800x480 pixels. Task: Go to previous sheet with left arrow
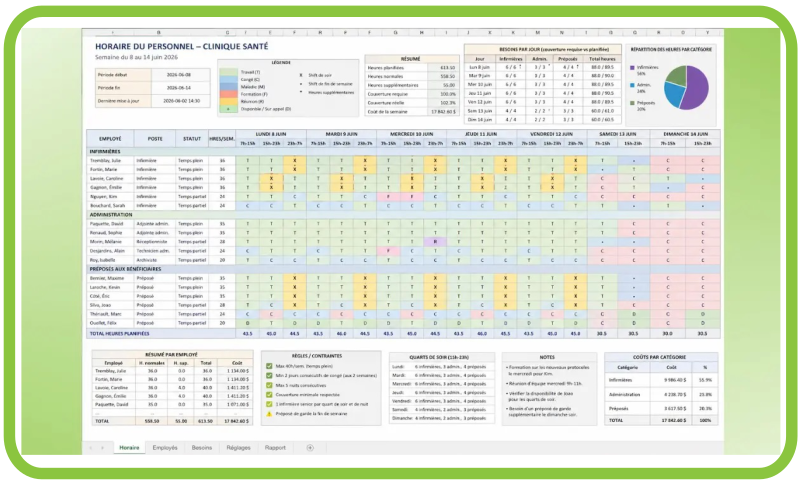pyautogui.click(x=91, y=448)
